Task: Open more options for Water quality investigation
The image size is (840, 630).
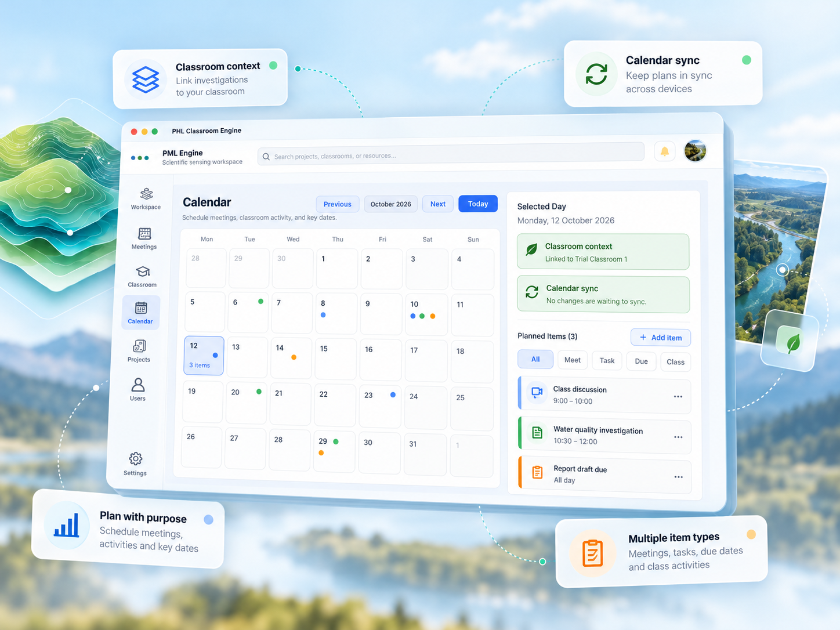Action: (x=678, y=437)
